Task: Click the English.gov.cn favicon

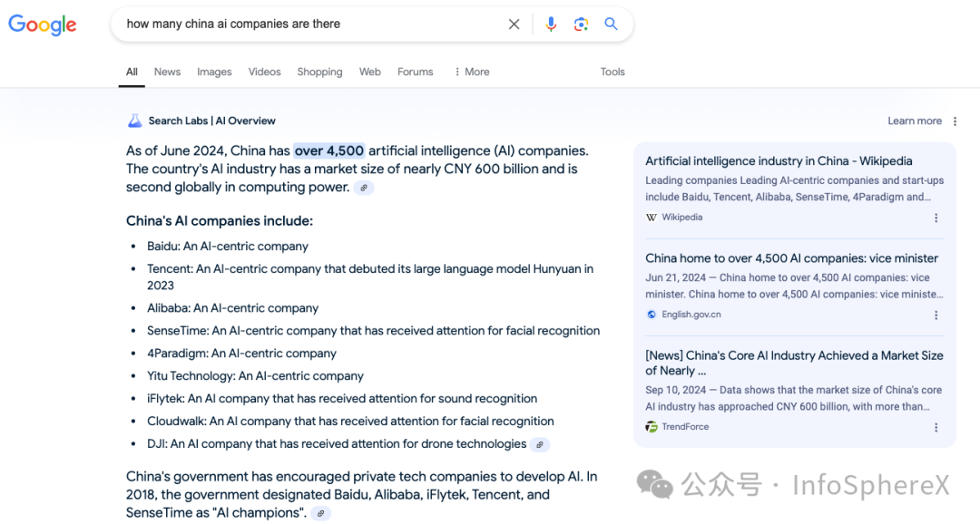Action: 652,314
